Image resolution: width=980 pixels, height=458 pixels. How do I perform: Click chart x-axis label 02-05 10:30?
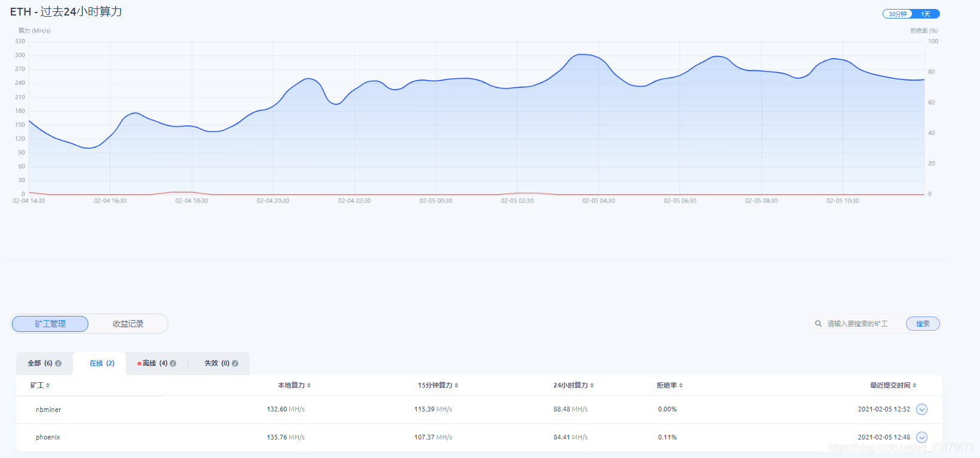(843, 201)
